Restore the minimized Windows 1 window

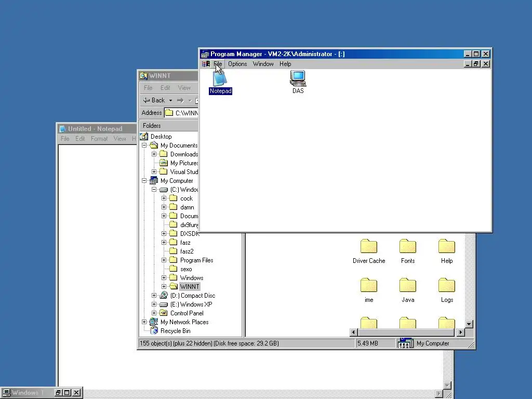(58, 393)
